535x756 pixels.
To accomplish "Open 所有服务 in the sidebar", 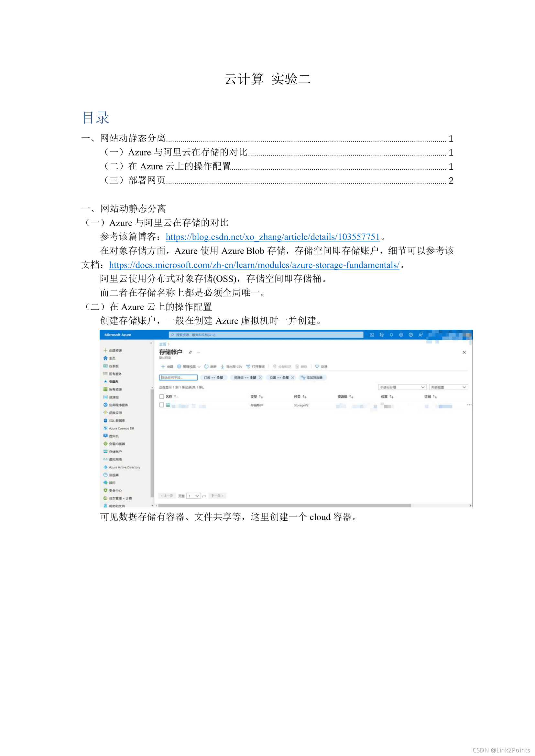I will pos(112,374).
